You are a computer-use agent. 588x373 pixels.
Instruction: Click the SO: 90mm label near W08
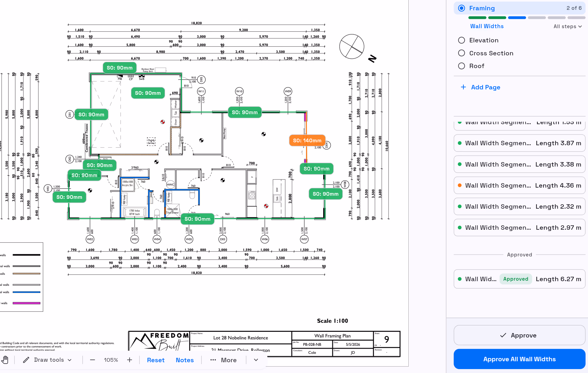click(x=326, y=194)
